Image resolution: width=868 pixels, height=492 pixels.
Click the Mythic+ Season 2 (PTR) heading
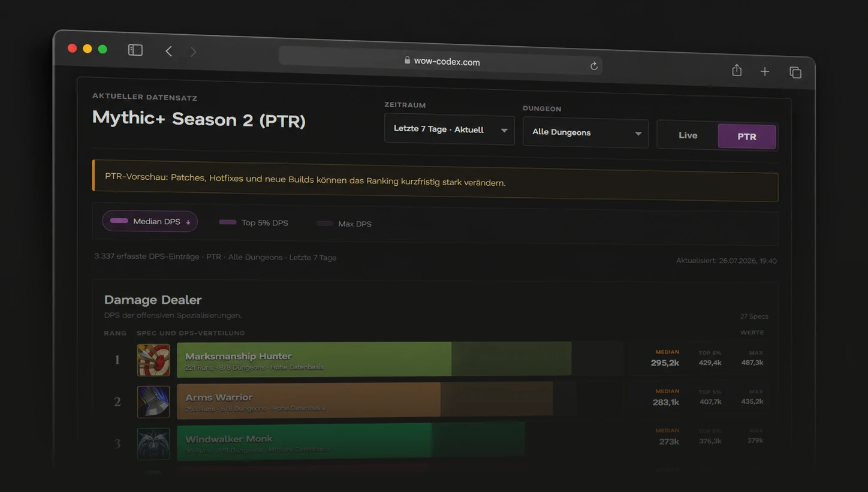(x=199, y=119)
